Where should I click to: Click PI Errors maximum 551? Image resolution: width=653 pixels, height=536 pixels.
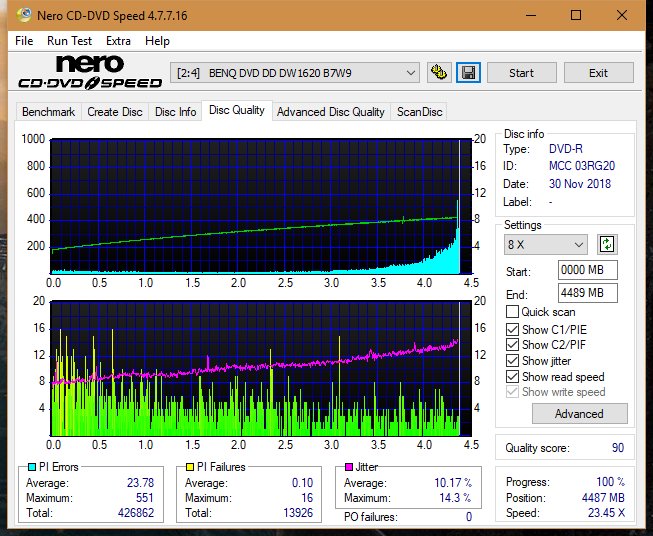tap(145, 498)
